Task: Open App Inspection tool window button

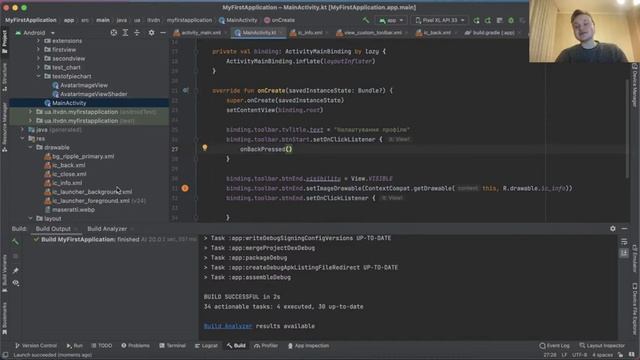Action: [x=309, y=346]
